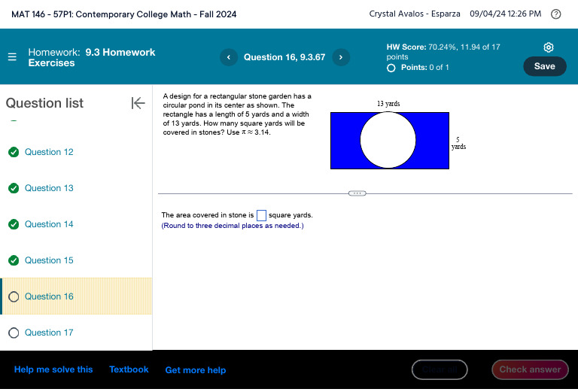Open Question 12 in the list

(x=49, y=152)
